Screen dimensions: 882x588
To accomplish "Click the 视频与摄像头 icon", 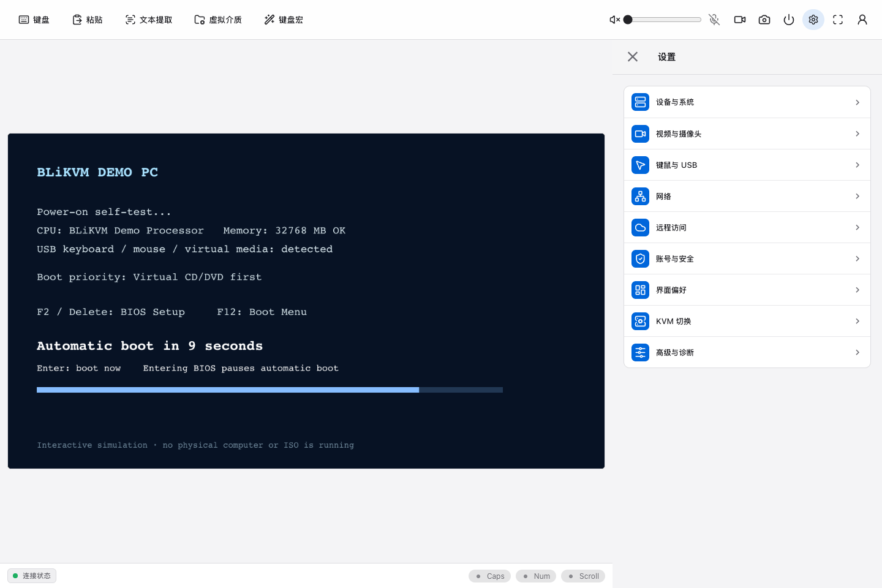I will [x=640, y=134].
